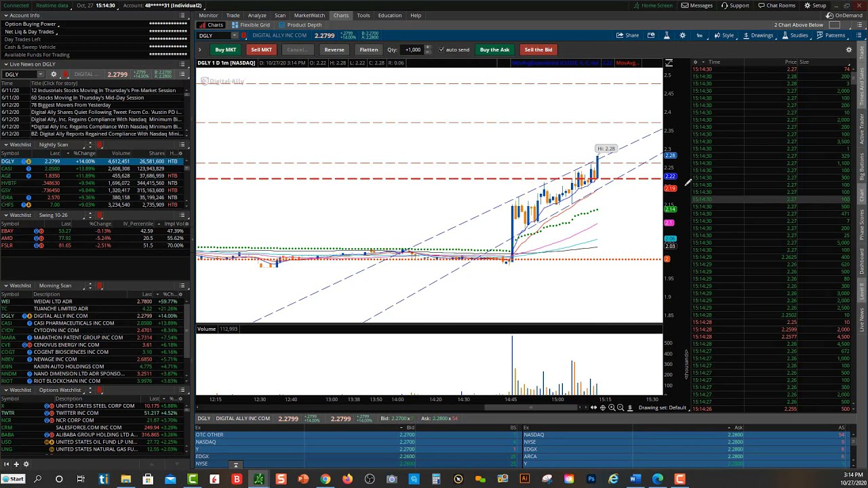Click the sidebar gadget settings gear icon

[x=26, y=464]
